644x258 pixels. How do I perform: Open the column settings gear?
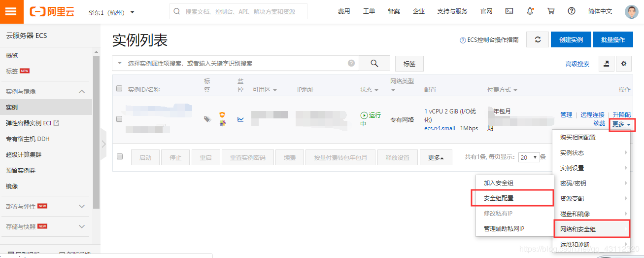pyautogui.click(x=624, y=63)
